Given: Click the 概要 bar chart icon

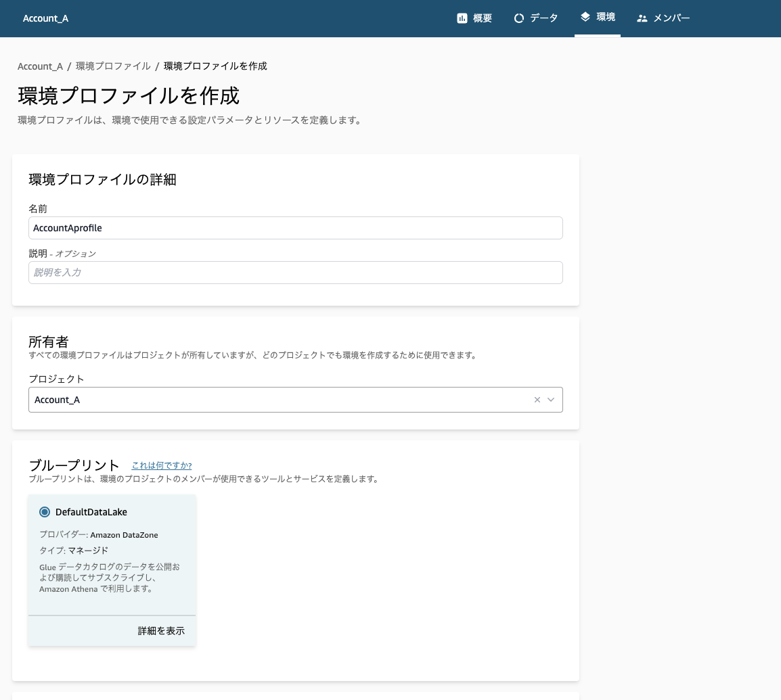Looking at the screenshot, I should coord(462,18).
